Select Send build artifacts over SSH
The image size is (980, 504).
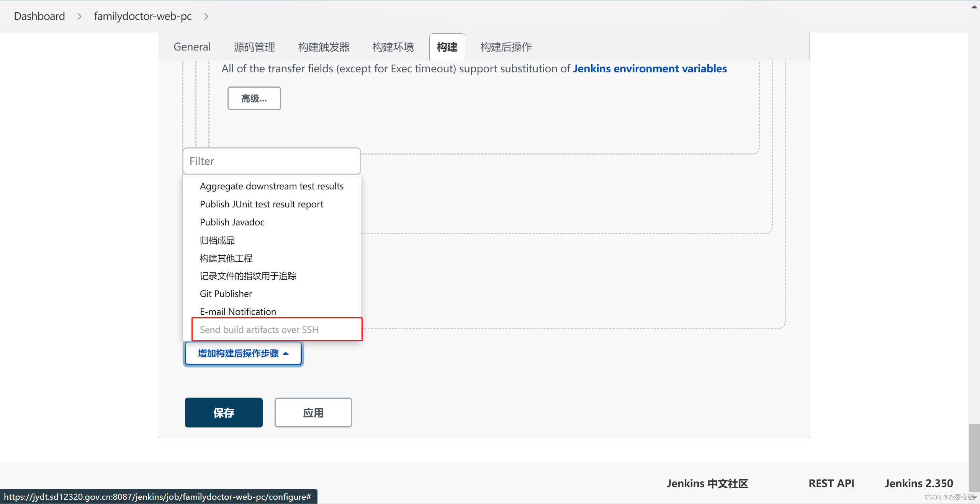click(258, 329)
